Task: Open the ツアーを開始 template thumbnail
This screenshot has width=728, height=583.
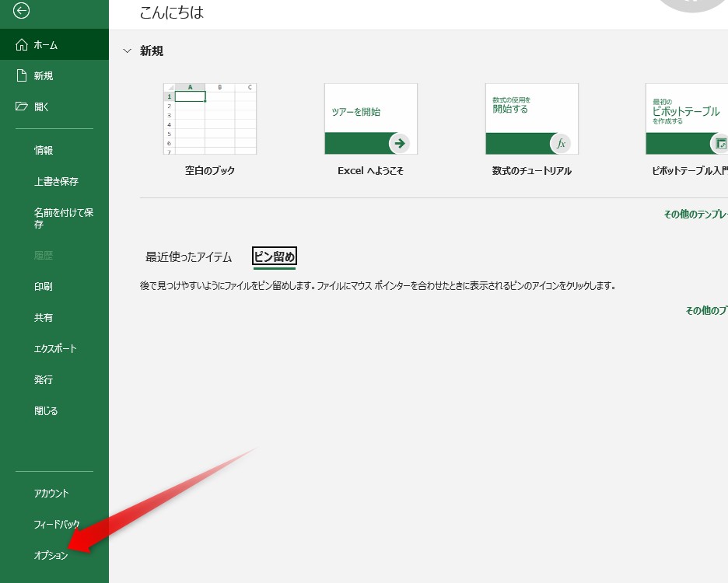Action: (371, 119)
